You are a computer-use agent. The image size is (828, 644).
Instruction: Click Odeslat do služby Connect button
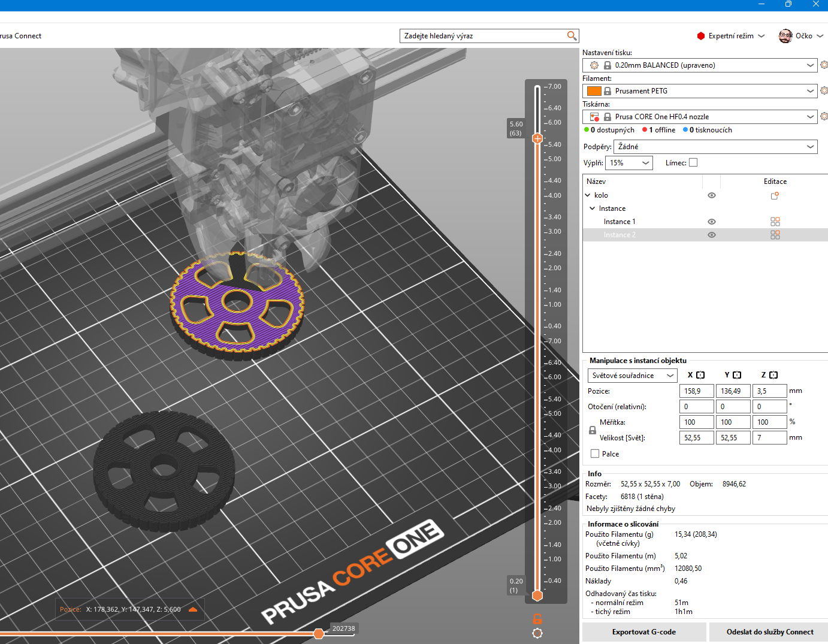pos(769,632)
